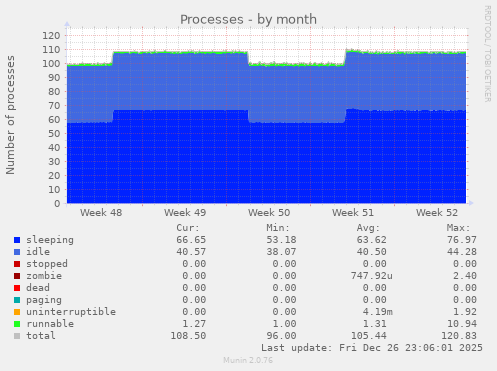This screenshot has height=371, width=497.
Task: Click the 'Week 51' axis label
Action: 353,213
